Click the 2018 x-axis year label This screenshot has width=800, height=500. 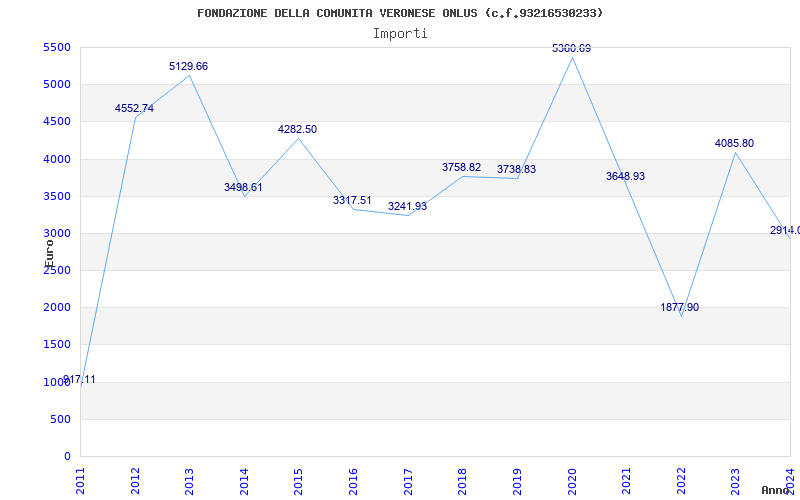tap(462, 481)
